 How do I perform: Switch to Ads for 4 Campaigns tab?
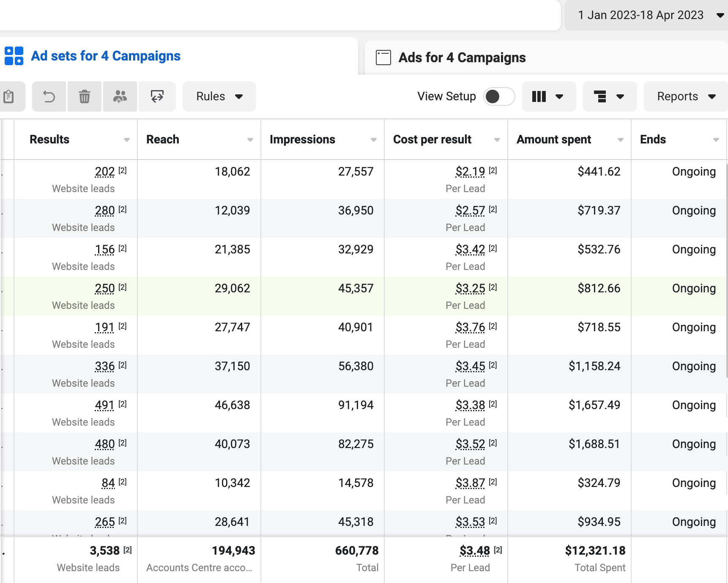[462, 58]
